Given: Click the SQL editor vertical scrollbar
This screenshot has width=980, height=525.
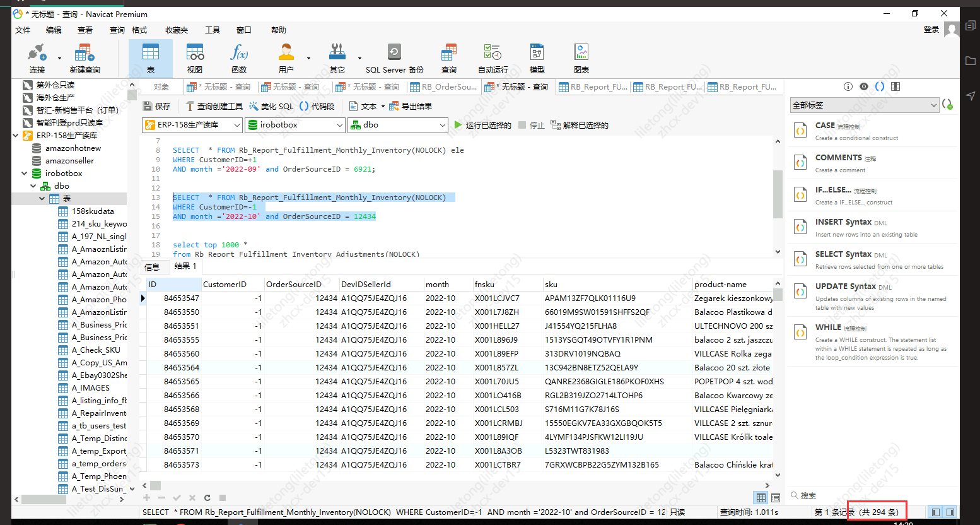Looking at the screenshot, I should click(x=778, y=196).
